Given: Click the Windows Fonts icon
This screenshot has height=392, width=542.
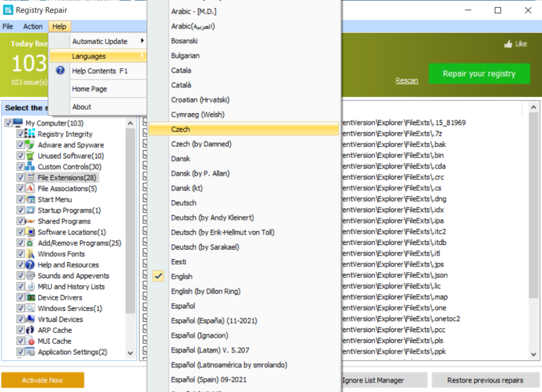Looking at the screenshot, I should click(30, 254).
